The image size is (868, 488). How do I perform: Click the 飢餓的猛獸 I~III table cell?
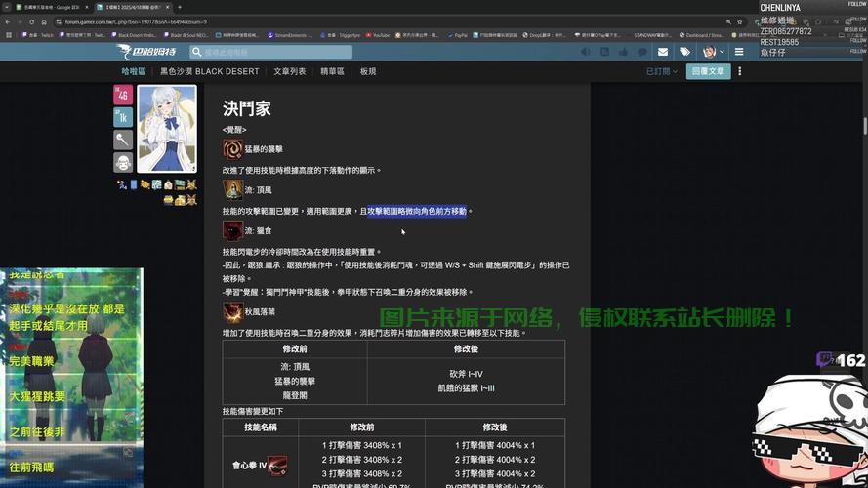click(x=466, y=388)
